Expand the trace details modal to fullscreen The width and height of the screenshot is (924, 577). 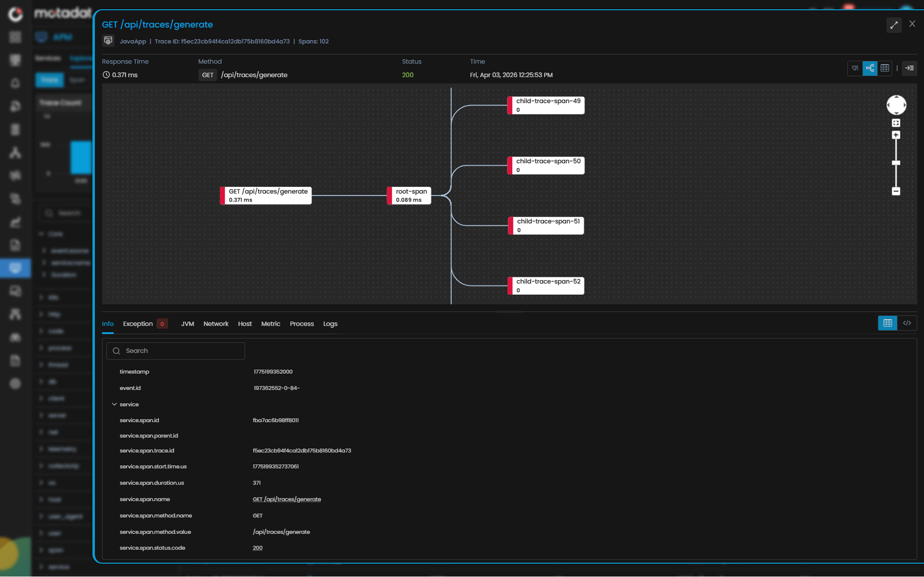[x=894, y=25]
